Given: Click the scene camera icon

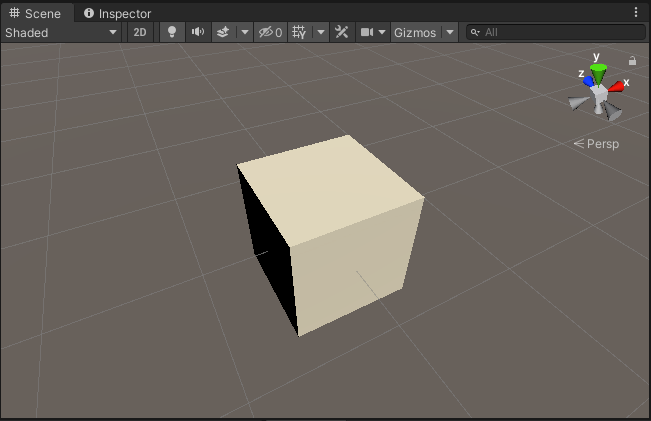Looking at the screenshot, I should pyautogui.click(x=367, y=32).
